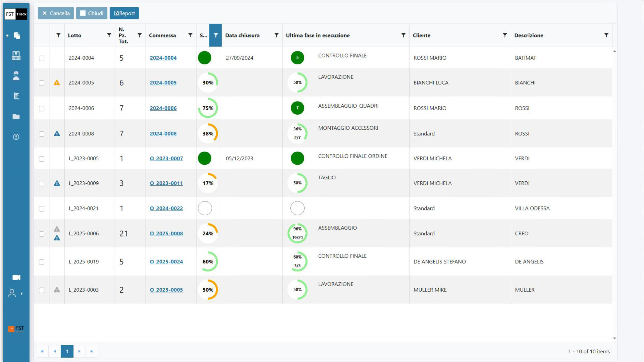Sort by the Descrizione column header

[x=529, y=35]
